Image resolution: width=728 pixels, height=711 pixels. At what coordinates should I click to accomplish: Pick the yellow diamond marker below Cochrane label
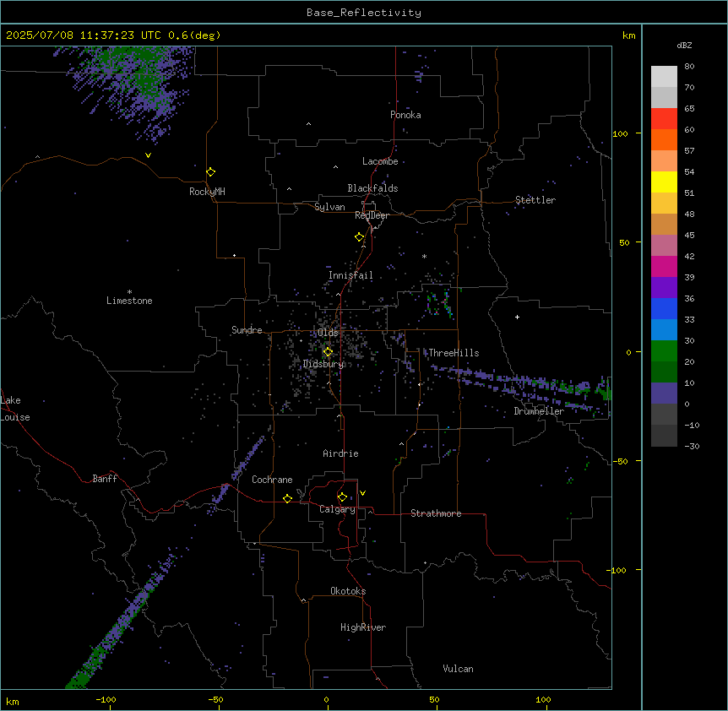point(287,498)
